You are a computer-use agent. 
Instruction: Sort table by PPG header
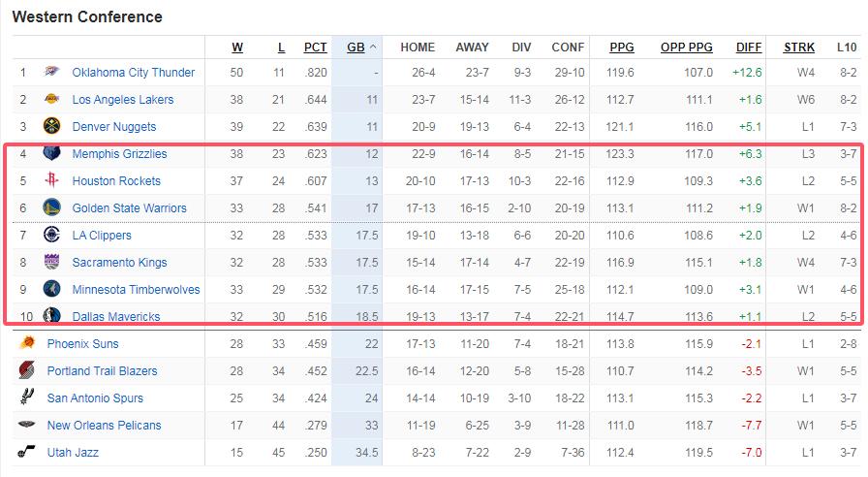(621, 47)
